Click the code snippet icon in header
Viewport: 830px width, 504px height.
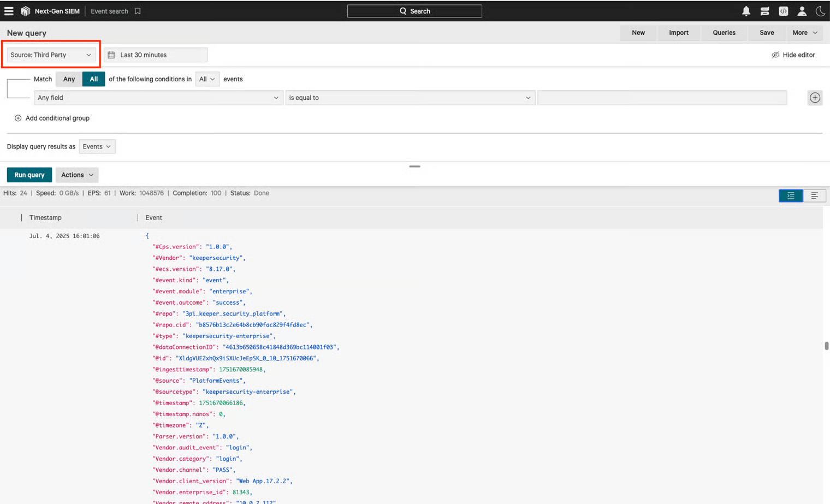click(783, 11)
